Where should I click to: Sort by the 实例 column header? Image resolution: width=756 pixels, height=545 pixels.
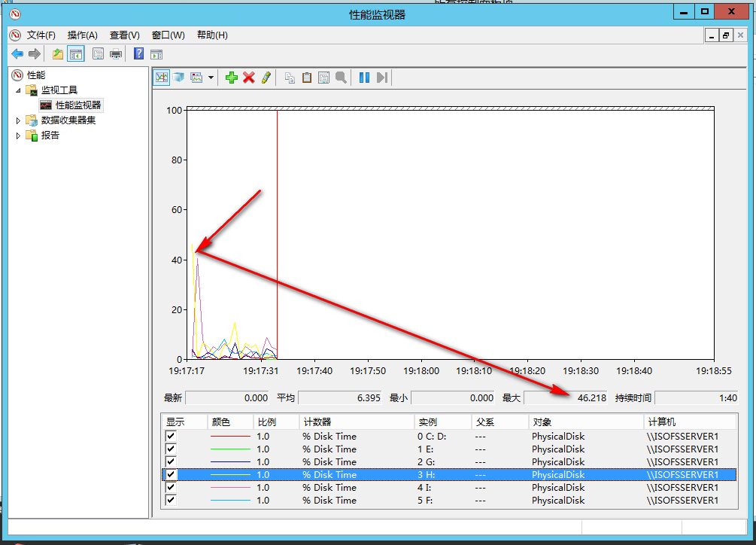coord(443,422)
